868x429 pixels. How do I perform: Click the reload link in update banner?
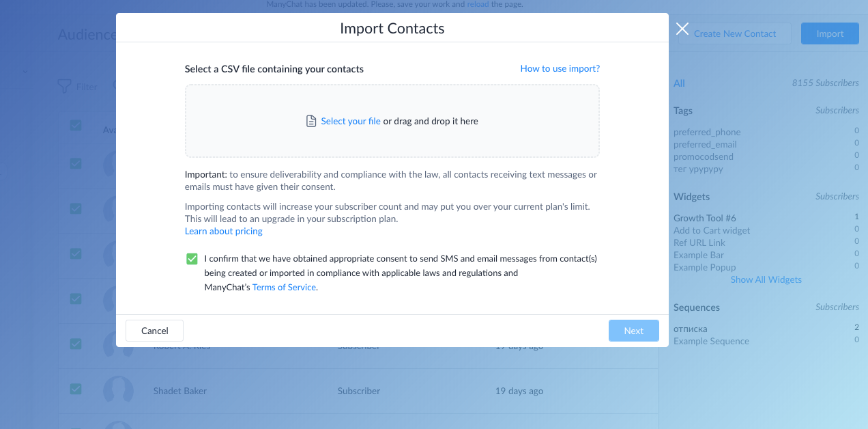[x=478, y=4]
